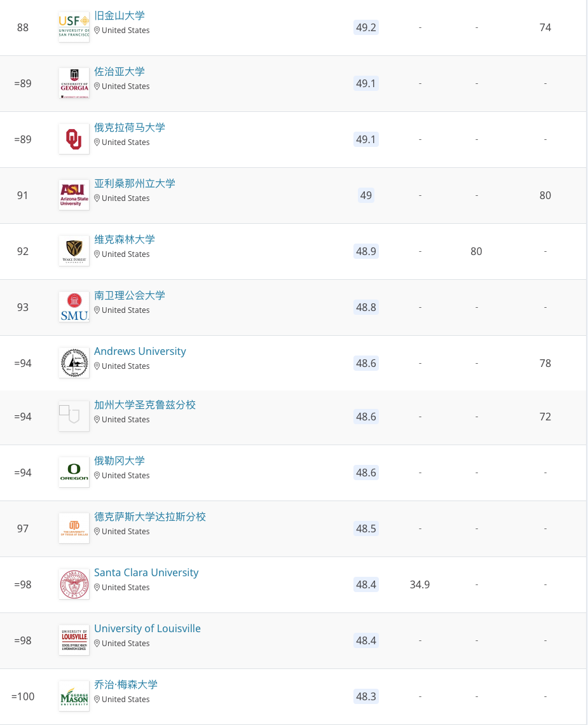Open the 德克萨斯大学达拉斯分校 link

(x=150, y=517)
